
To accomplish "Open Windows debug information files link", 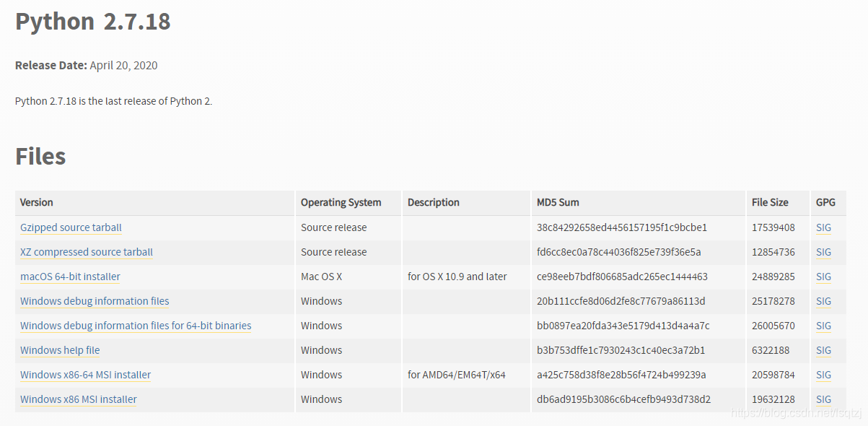I will click(95, 301).
